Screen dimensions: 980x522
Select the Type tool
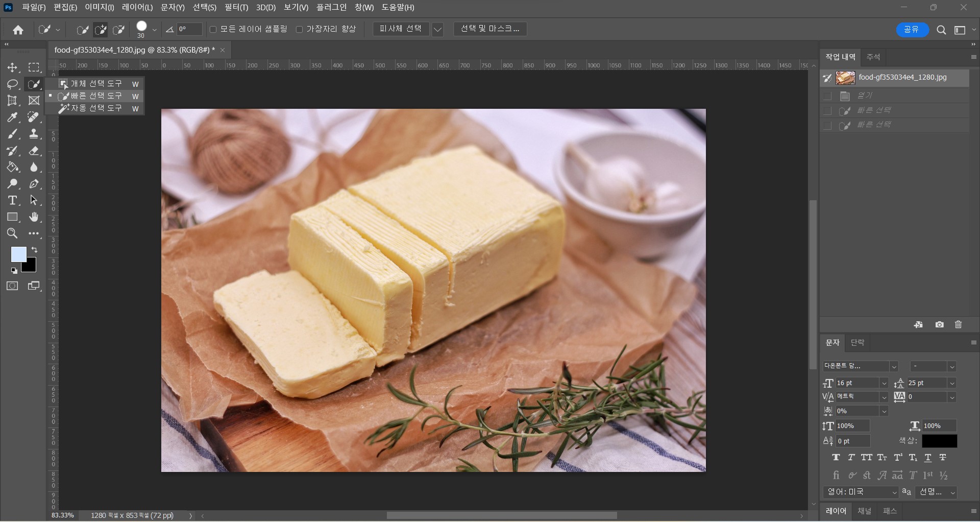pyautogui.click(x=12, y=200)
